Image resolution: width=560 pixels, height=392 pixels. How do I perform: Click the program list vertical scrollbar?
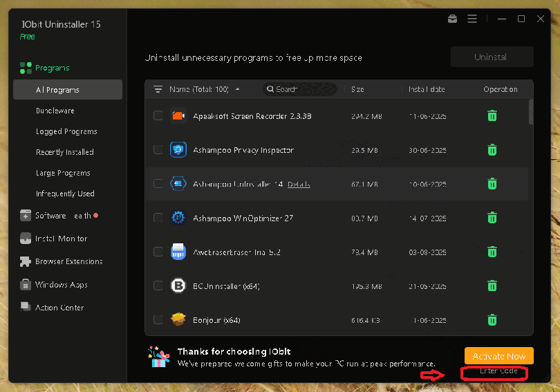click(531, 112)
